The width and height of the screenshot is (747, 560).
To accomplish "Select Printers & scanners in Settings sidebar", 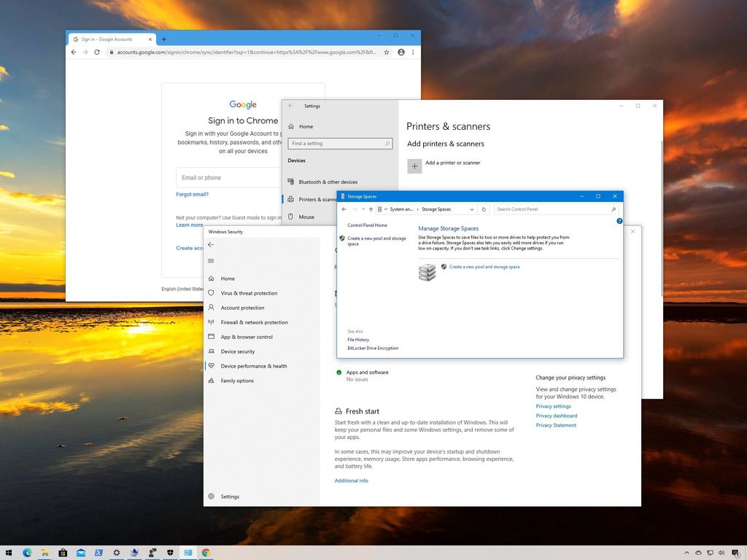I will 314,199.
